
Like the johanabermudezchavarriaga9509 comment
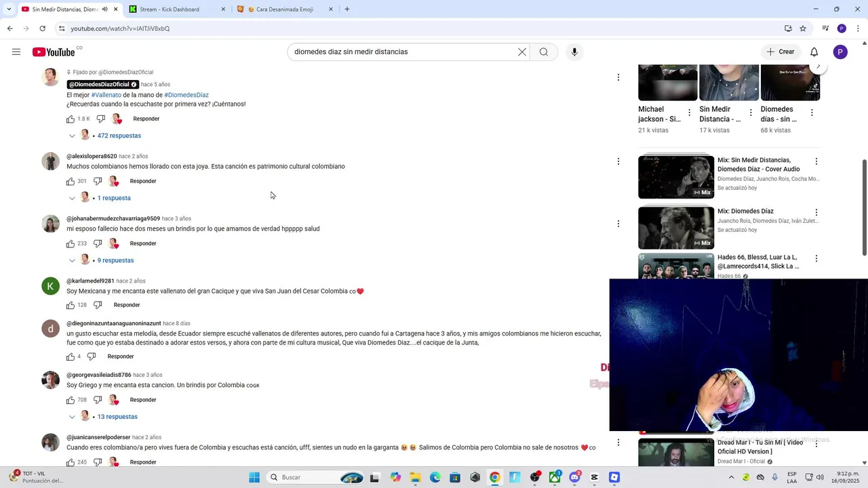[x=71, y=243]
